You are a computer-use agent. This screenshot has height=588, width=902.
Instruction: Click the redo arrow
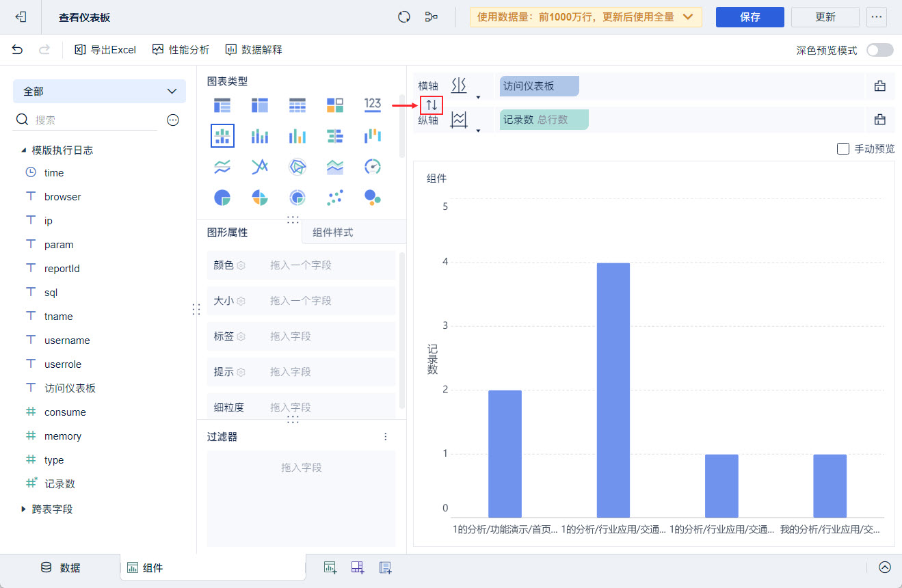tap(44, 49)
